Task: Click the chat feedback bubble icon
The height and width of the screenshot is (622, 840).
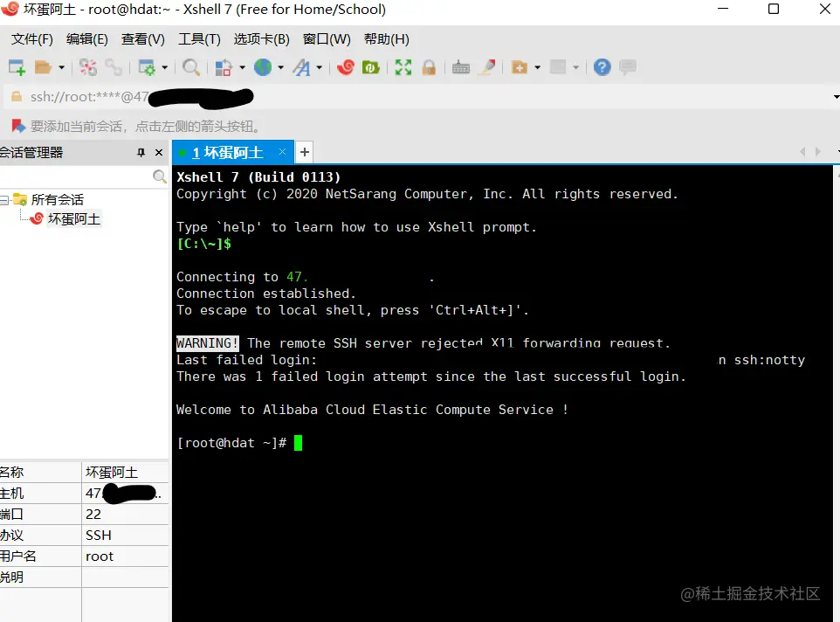Action: point(628,67)
